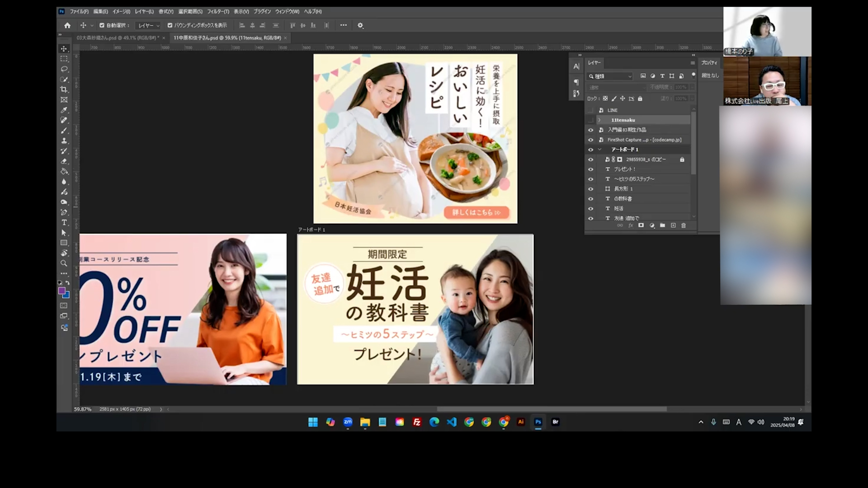Launch Illustrator from the taskbar

pyautogui.click(x=520, y=422)
